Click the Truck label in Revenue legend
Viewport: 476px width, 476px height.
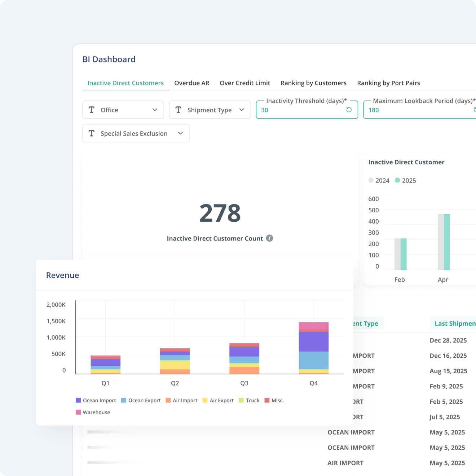[253, 400]
